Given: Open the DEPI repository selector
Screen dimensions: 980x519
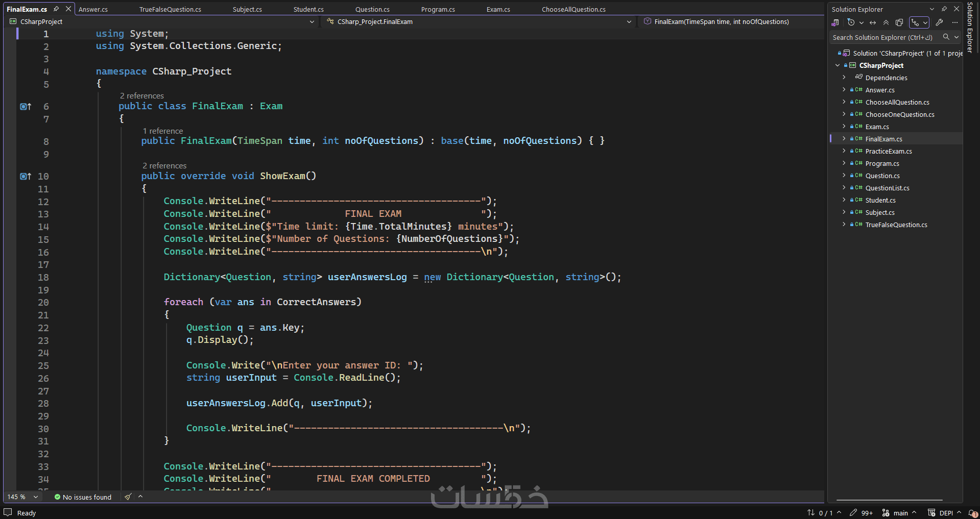Looking at the screenshot, I should (944, 513).
